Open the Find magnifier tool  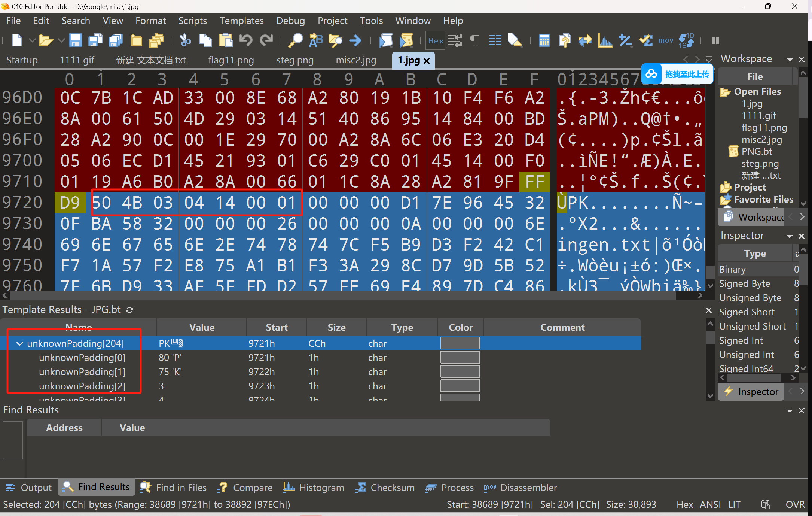295,40
